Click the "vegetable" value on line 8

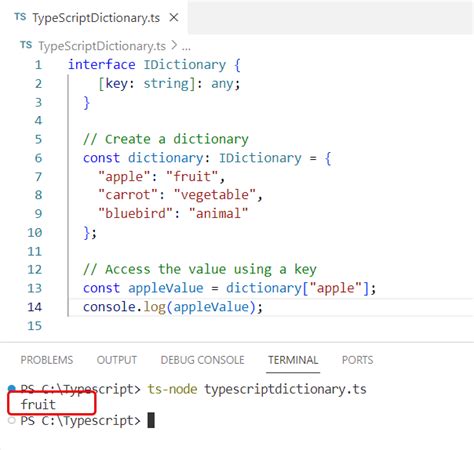coord(215,195)
